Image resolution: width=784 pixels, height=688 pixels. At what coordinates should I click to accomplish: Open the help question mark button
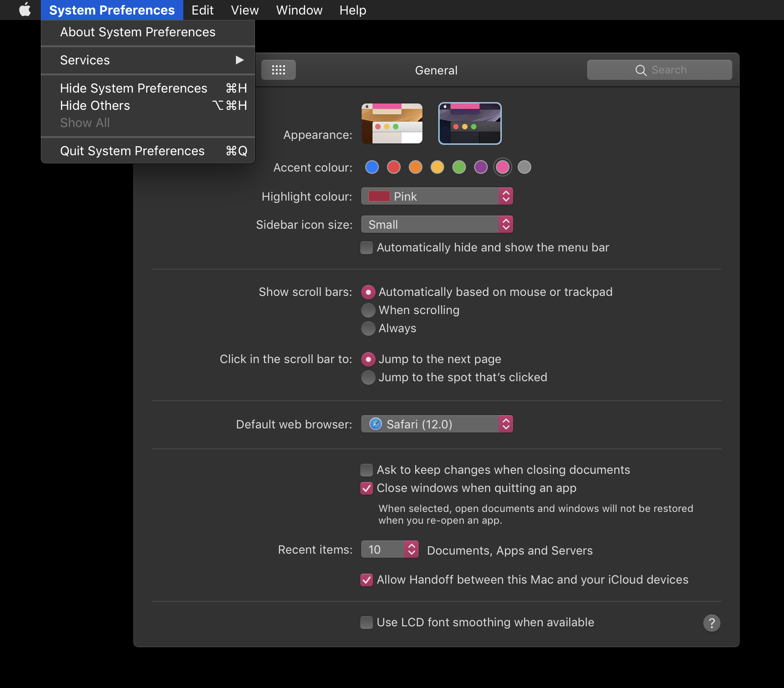711,623
